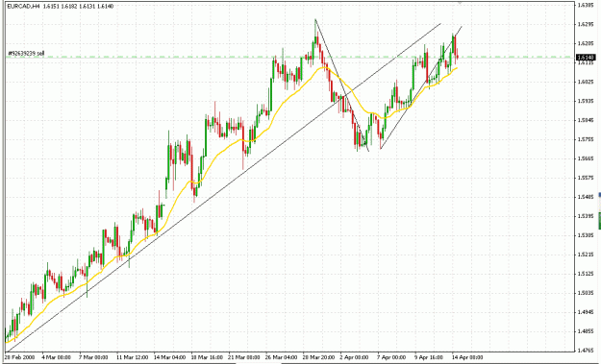
Task: Click the 1.6295 price axis label
Action: (586, 24)
